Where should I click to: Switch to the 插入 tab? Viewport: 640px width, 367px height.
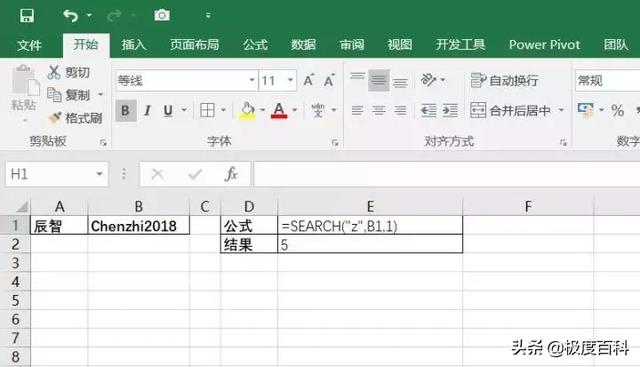point(134,44)
